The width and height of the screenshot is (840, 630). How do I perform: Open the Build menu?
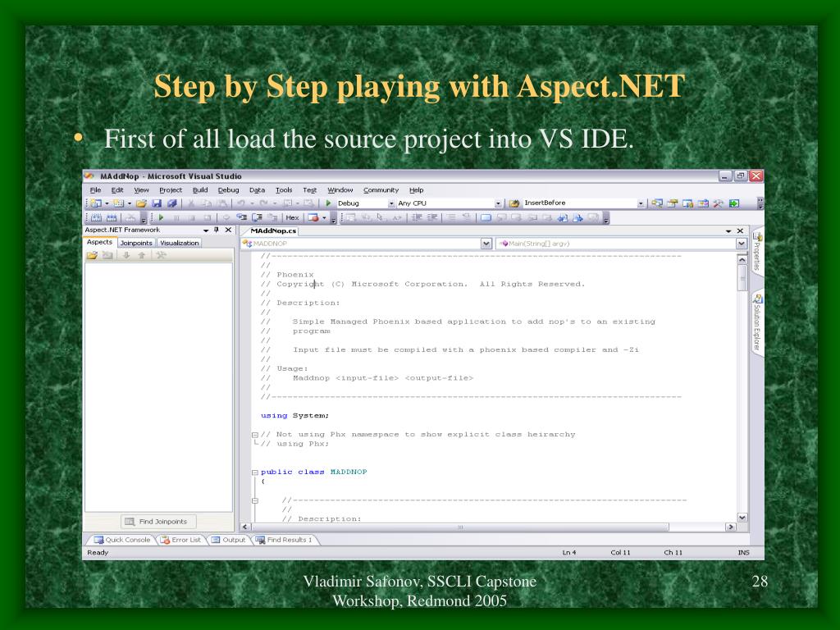point(200,190)
